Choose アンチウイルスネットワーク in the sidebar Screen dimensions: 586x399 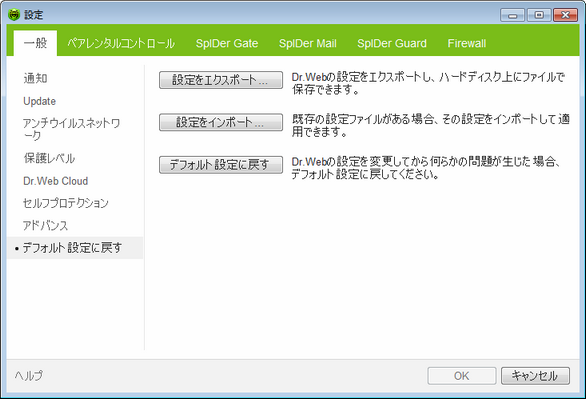[x=71, y=129]
